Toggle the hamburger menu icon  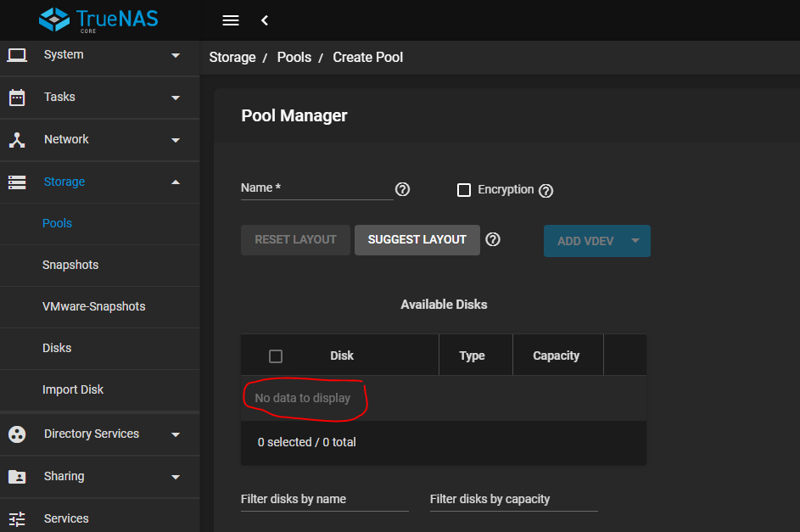tap(230, 20)
